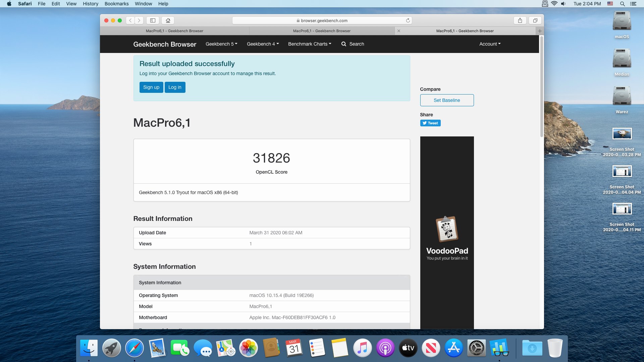Reload the page with the refresh icon
The image size is (644, 362).
(x=408, y=20)
